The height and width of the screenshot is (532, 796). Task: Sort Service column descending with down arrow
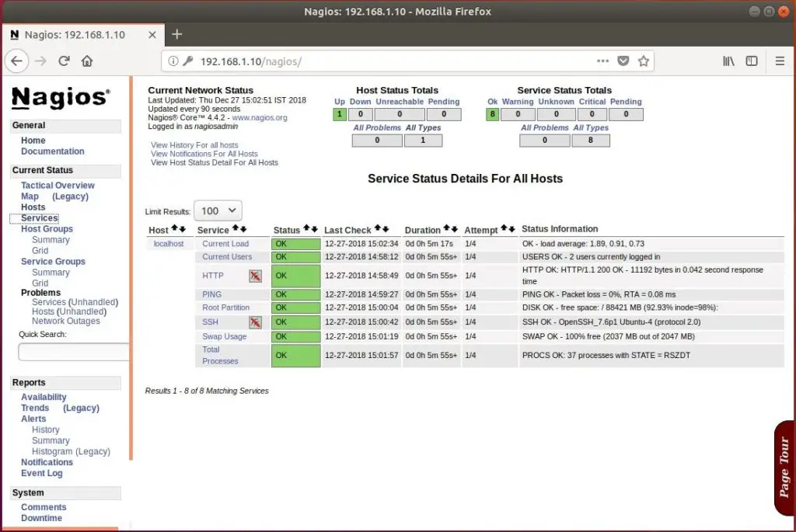(x=243, y=229)
